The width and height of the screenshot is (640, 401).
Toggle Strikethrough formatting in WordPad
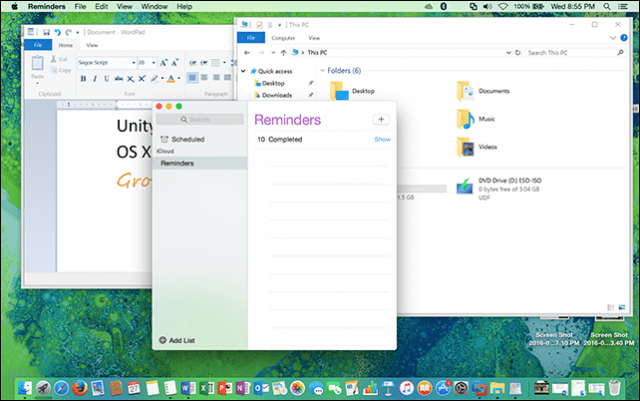pyautogui.click(x=118, y=78)
